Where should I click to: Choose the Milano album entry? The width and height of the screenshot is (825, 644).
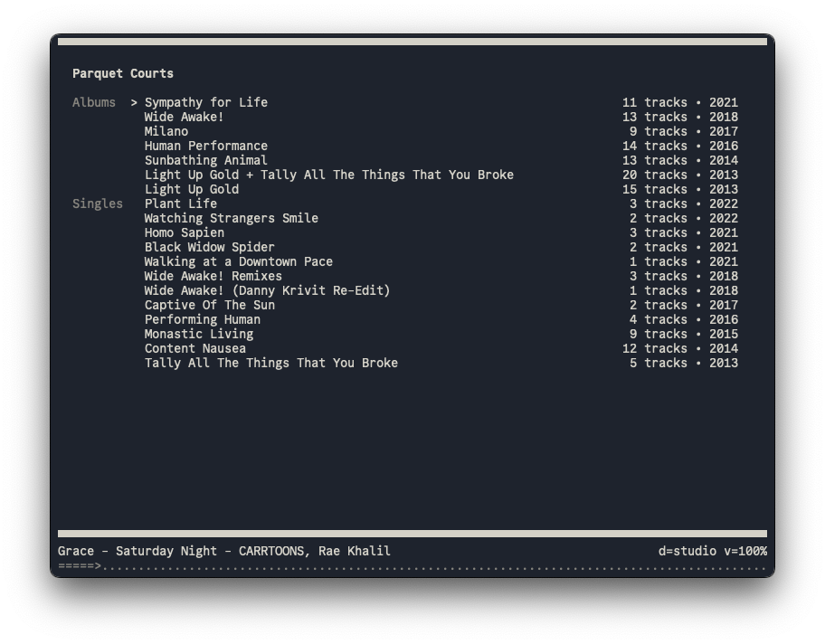point(166,131)
